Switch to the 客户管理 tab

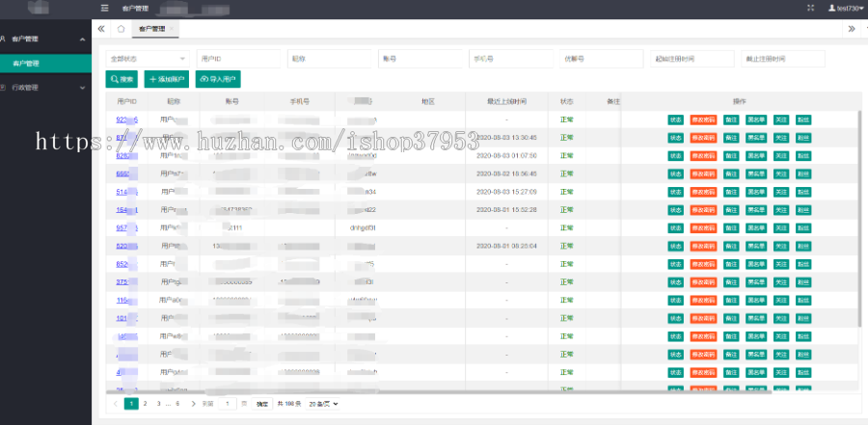tap(151, 29)
